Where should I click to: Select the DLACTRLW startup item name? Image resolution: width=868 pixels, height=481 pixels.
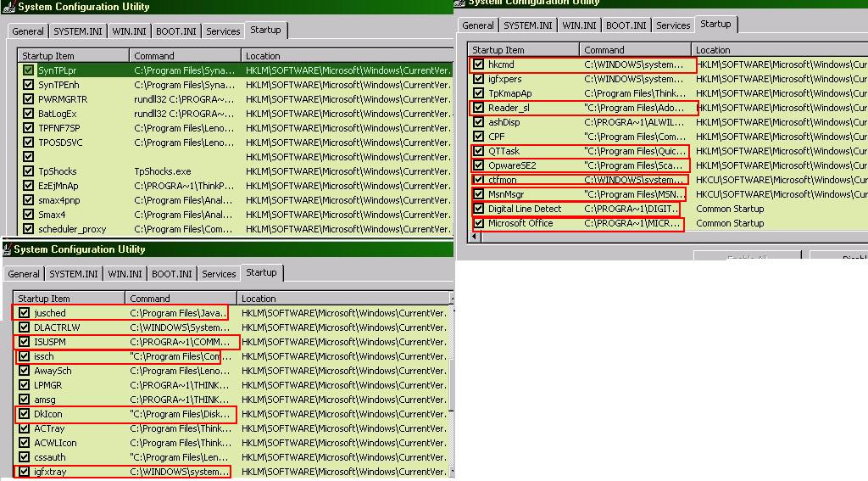(x=57, y=327)
